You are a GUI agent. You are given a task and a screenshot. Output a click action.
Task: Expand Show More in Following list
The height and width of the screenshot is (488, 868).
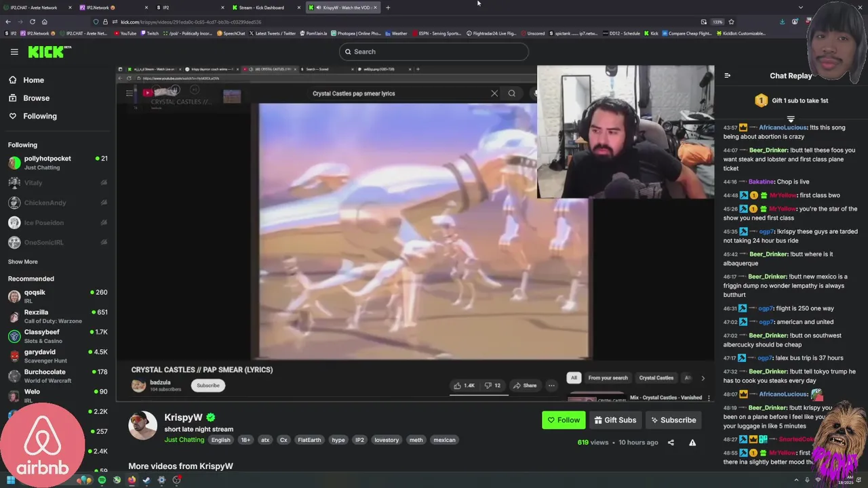(23, 262)
